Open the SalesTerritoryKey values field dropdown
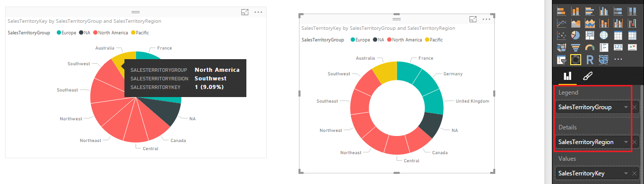644x184 pixels. click(626, 173)
